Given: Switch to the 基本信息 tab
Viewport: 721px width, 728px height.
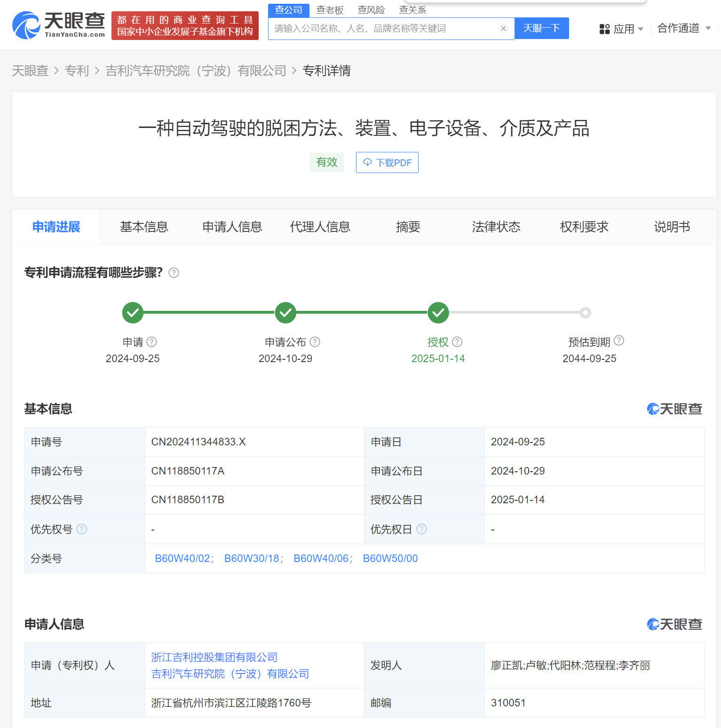Looking at the screenshot, I should (144, 227).
